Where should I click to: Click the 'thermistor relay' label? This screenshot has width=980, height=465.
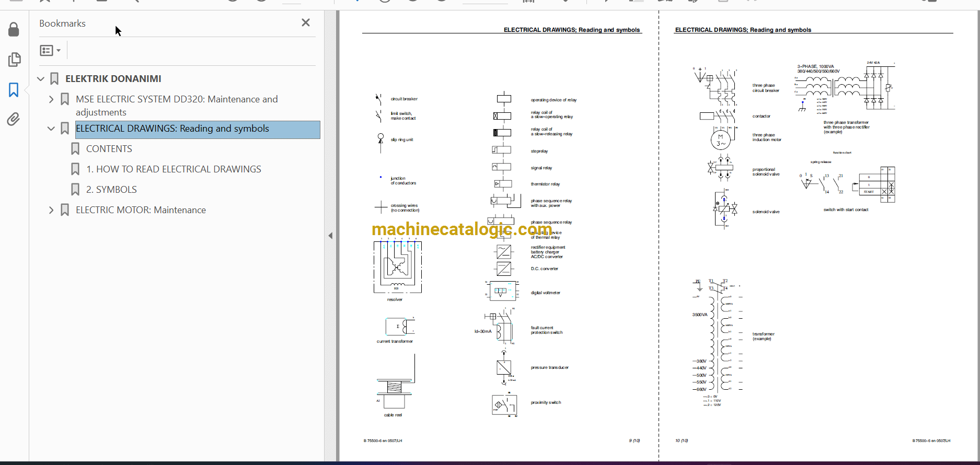pyautogui.click(x=545, y=184)
